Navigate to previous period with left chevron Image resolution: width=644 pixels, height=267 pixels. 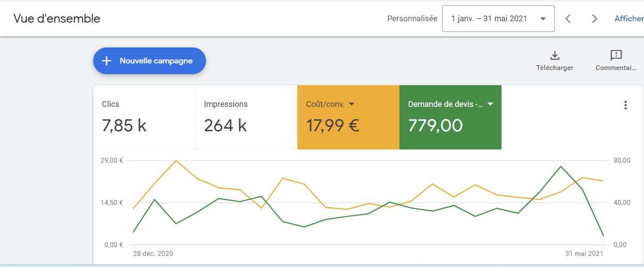tap(568, 18)
